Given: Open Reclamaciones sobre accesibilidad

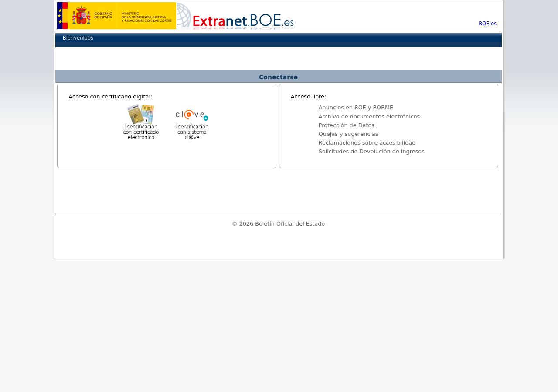Looking at the screenshot, I should coord(367,143).
